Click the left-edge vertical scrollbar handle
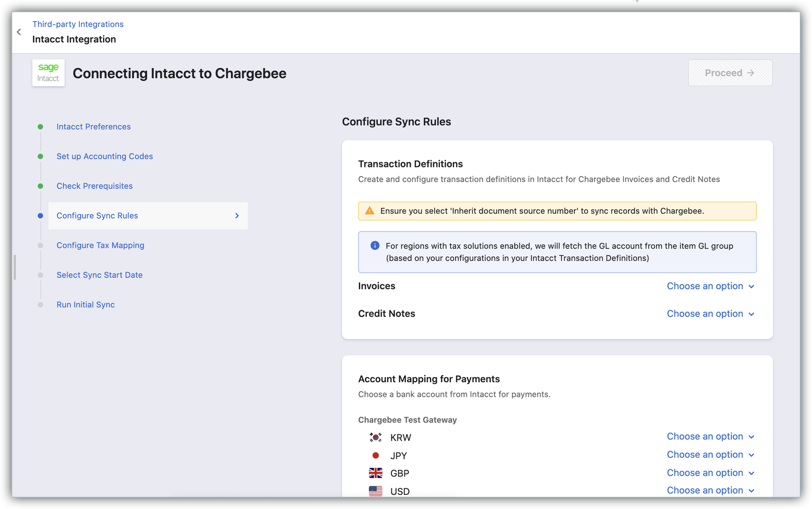 [15, 267]
